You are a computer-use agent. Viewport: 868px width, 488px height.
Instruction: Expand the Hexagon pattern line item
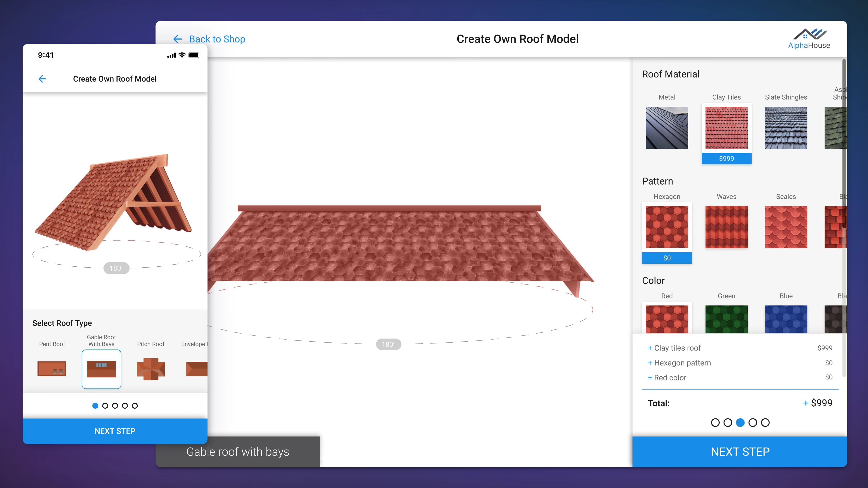650,363
